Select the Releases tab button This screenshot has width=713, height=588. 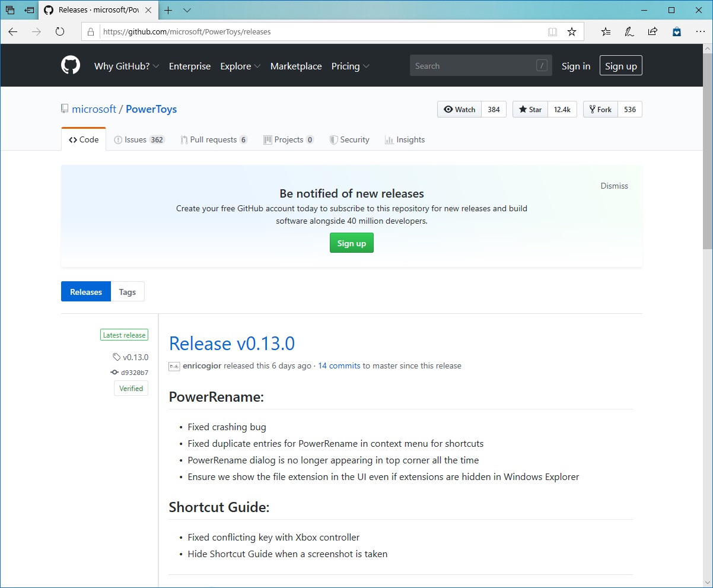click(86, 292)
